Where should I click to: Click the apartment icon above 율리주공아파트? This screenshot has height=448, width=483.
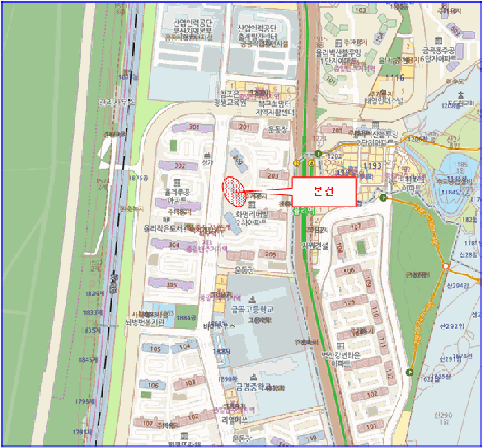coord(177,183)
